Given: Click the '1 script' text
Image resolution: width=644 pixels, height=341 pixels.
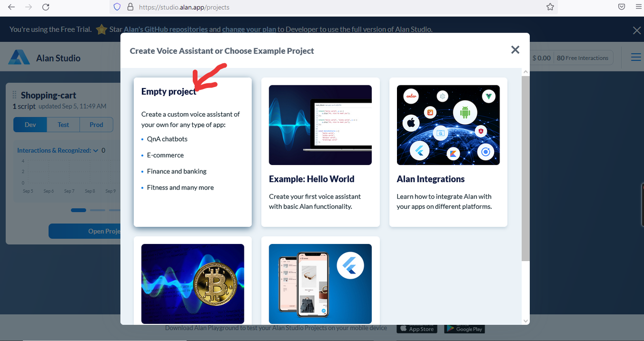Looking at the screenshot, I should click(x=24, y=106).
